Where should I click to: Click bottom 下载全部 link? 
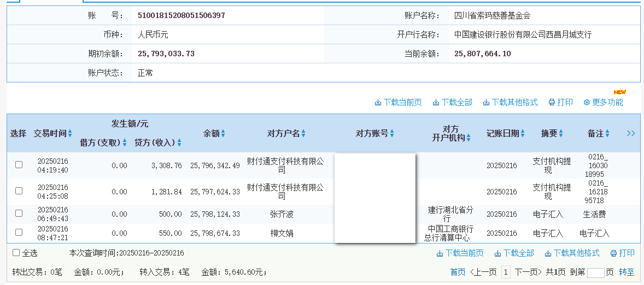click(519, 253)
